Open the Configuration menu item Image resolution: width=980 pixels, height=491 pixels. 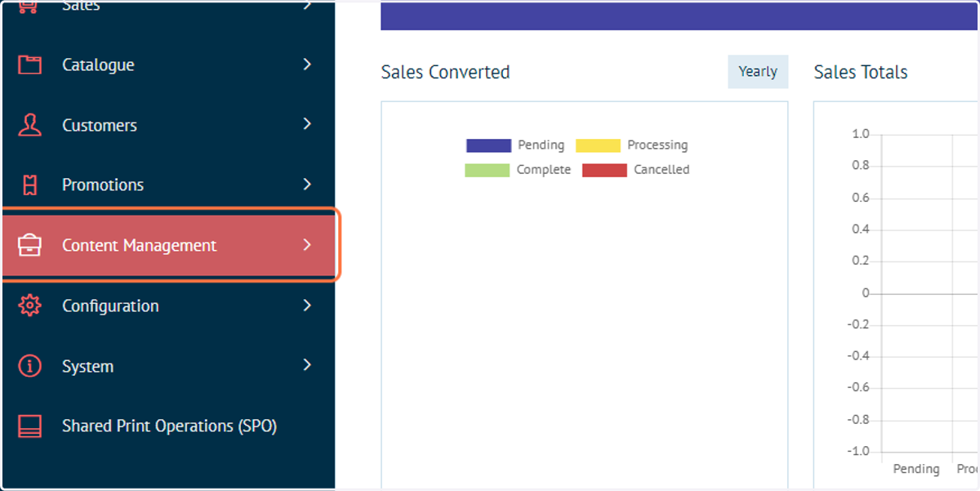coord(167,306)
